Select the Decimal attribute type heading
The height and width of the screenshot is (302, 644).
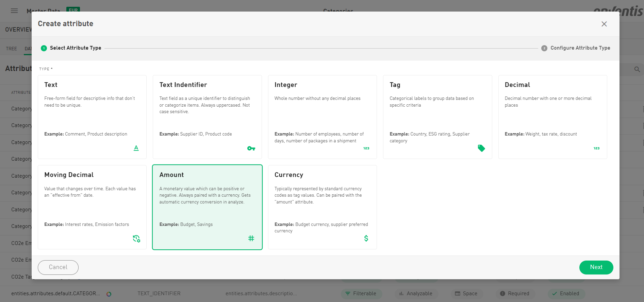tap(517, 85)
